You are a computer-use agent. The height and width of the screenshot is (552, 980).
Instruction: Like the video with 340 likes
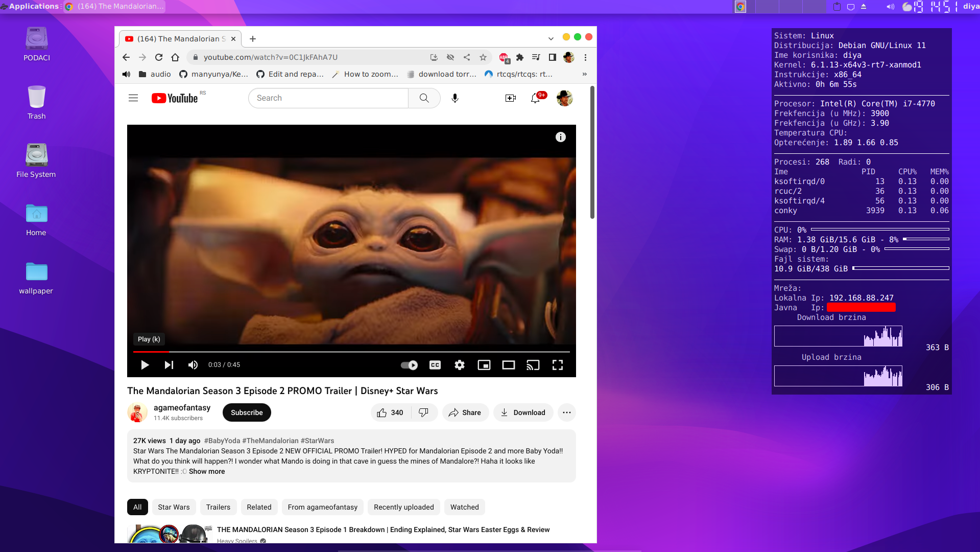pos(390,412)
